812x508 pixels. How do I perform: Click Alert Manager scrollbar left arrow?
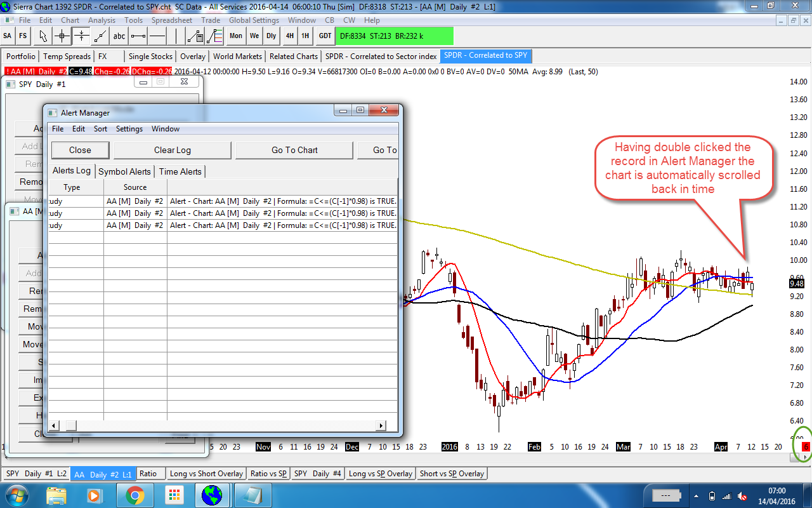point(54,425)
